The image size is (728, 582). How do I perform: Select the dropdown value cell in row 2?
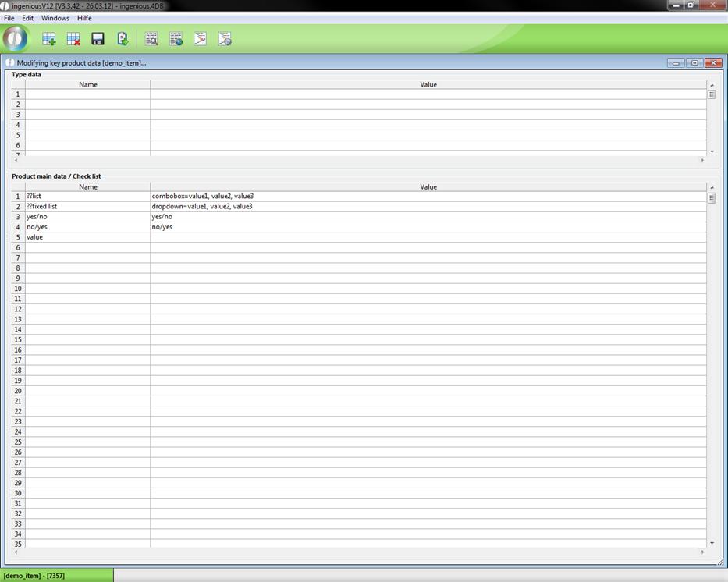click(428, 207)
